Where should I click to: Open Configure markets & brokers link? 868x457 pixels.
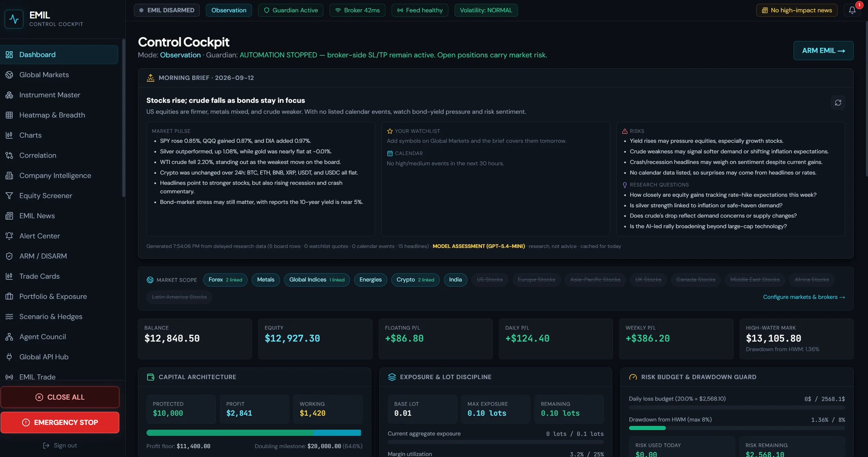point(804,297)
